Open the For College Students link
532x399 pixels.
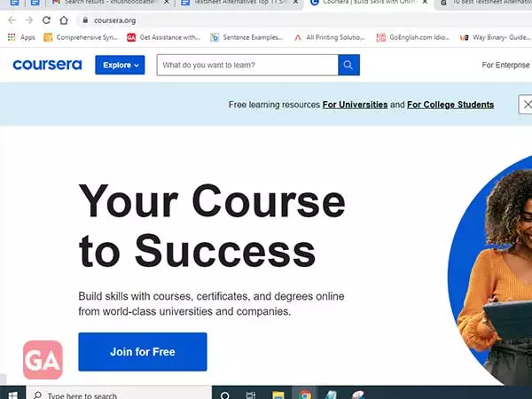(450, 105)
